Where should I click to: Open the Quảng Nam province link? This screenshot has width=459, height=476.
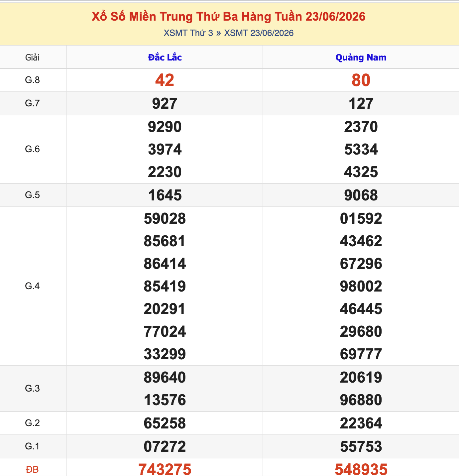click(x=361, y=57)
